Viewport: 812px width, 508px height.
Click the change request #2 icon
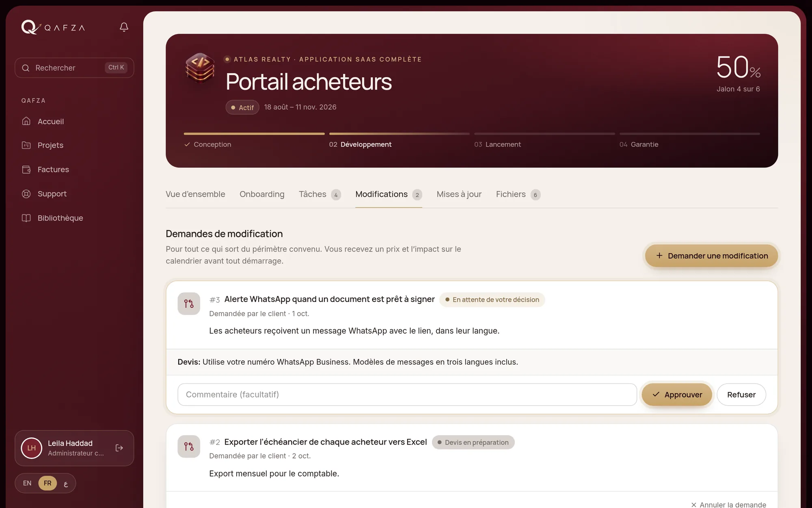tap(189, 447)
